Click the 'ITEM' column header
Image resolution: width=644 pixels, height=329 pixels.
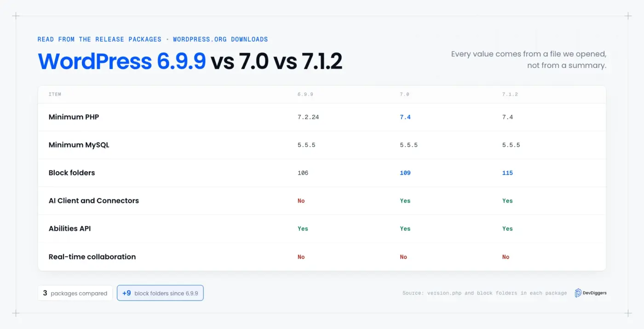pyautogui.click(x=55, y=94)
